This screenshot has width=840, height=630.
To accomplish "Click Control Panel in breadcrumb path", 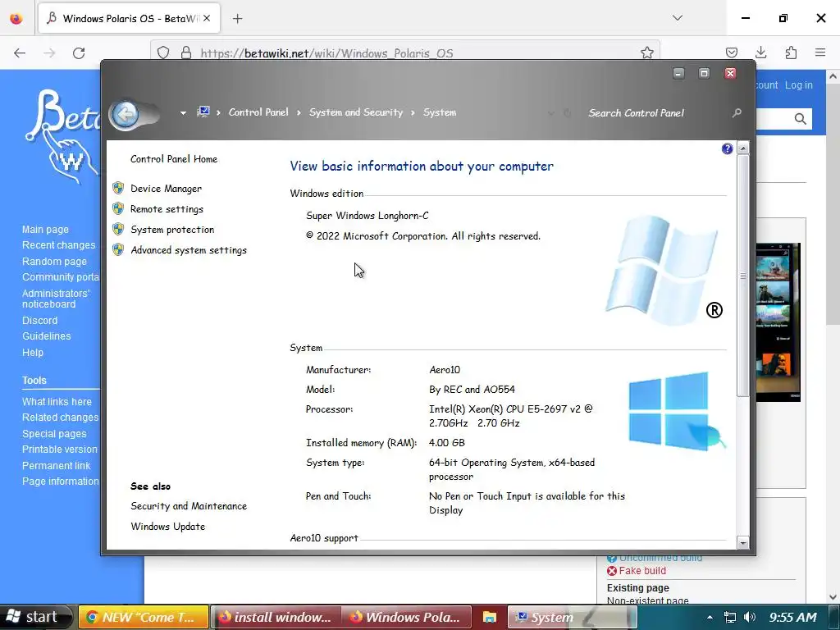I will [258, 112].
